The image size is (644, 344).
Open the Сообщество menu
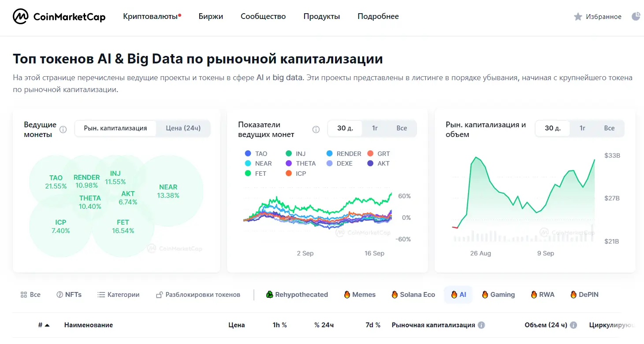click(263, 16)
